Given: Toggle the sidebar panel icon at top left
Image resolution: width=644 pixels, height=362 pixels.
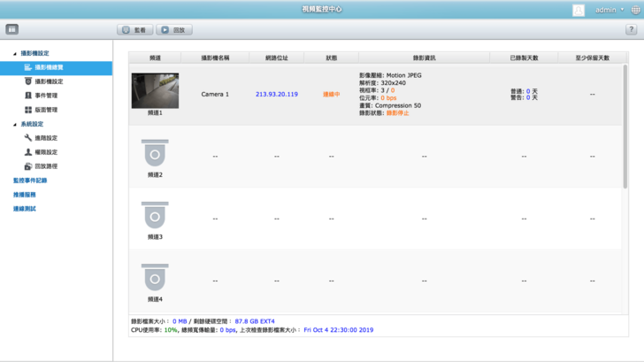Looking at the screenshot, I should pos(12,29).
